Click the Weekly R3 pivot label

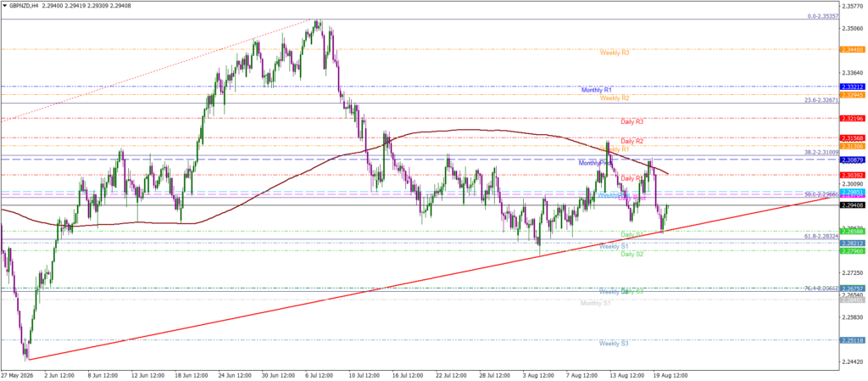(614, 53)
